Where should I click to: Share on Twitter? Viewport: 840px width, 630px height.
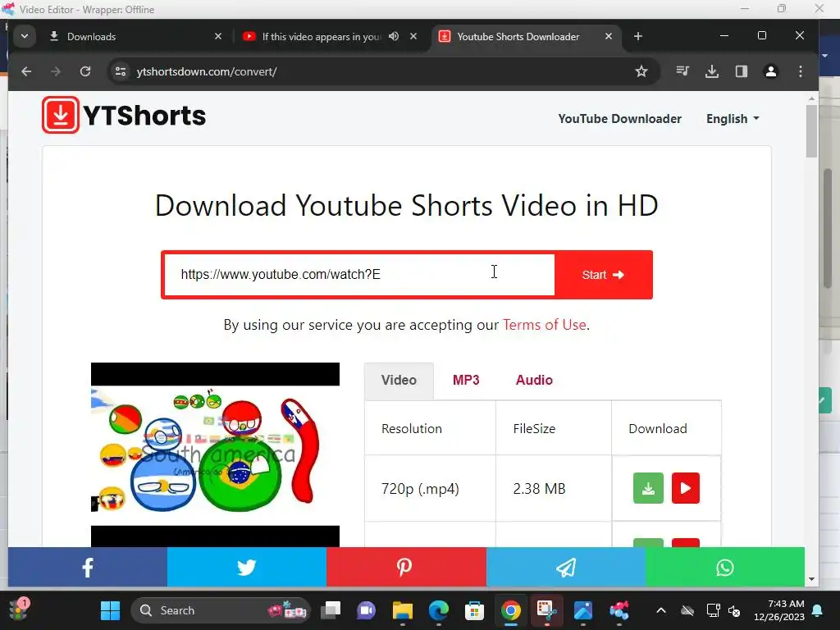(x=246, y=567)
